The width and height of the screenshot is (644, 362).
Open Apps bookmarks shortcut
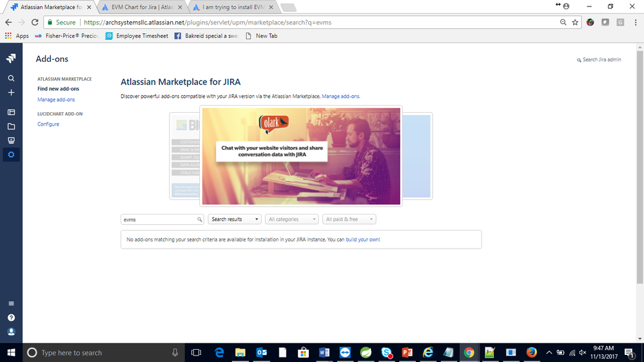coord(17,36)
